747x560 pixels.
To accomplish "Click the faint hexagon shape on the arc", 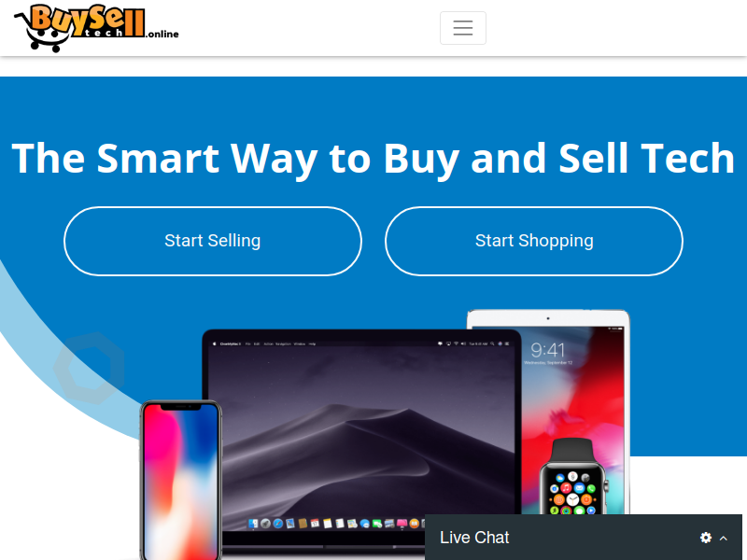I will [x=89, y=368].
